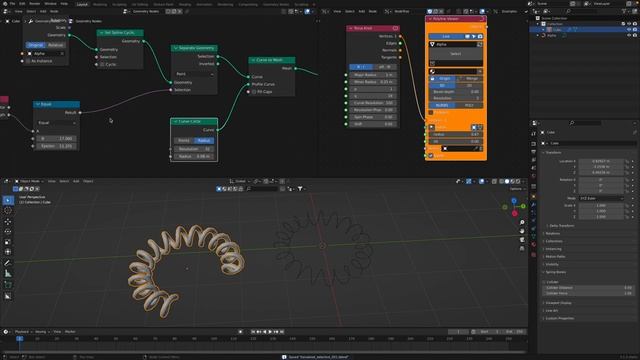
Task: Expand the Custom Properties panel
Action: 560,318
